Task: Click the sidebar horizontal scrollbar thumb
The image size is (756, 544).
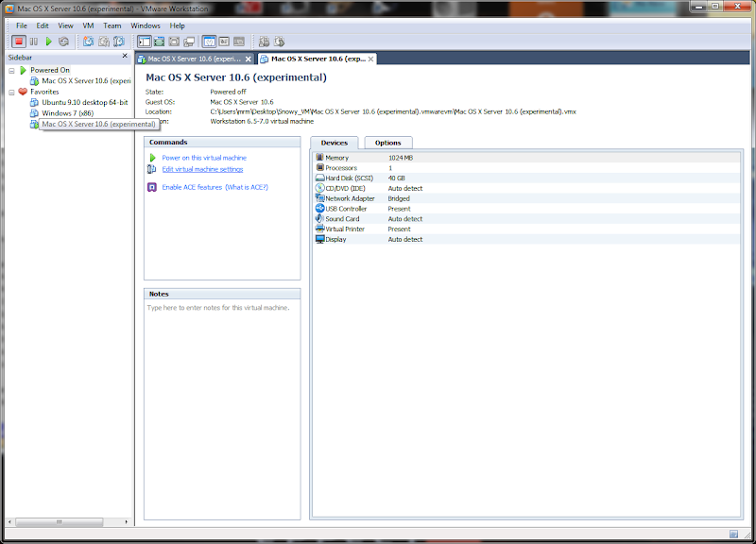Action: 60,522
